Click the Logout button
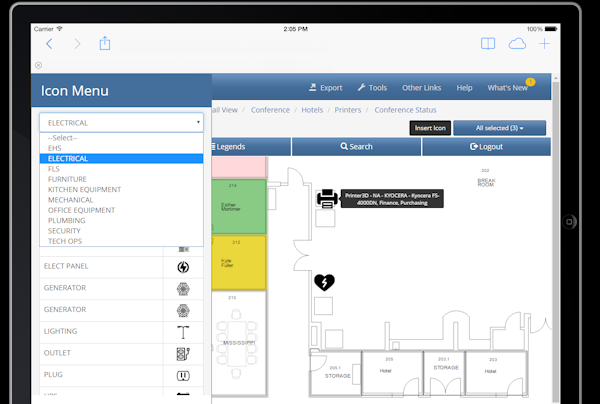Viewport: 600px width, 404px height. pos(485,147)
